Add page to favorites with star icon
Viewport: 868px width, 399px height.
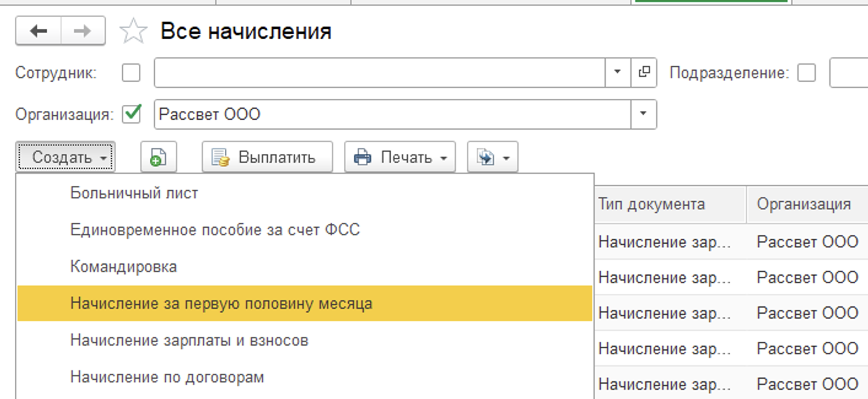coord(133,31)
